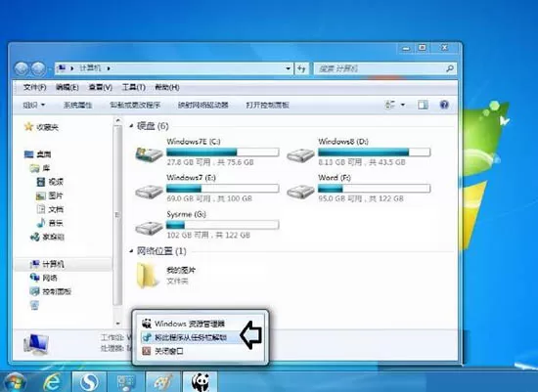Screen dimensions: 538x392
Task: Open the address bar history dropdown
Action: [x=289, y=68]
